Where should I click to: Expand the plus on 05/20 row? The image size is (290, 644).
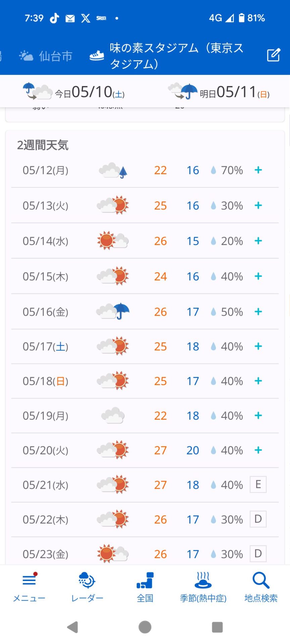pos(258,450)
